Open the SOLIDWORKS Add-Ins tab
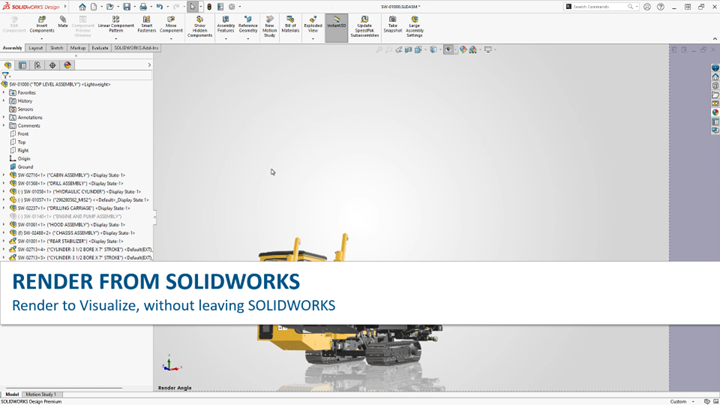 click(x=136, y=48)
